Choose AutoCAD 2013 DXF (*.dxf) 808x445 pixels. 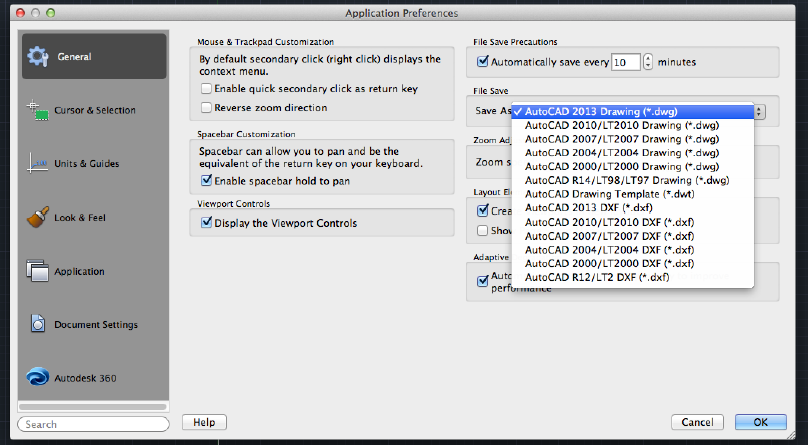click(633, 208)
